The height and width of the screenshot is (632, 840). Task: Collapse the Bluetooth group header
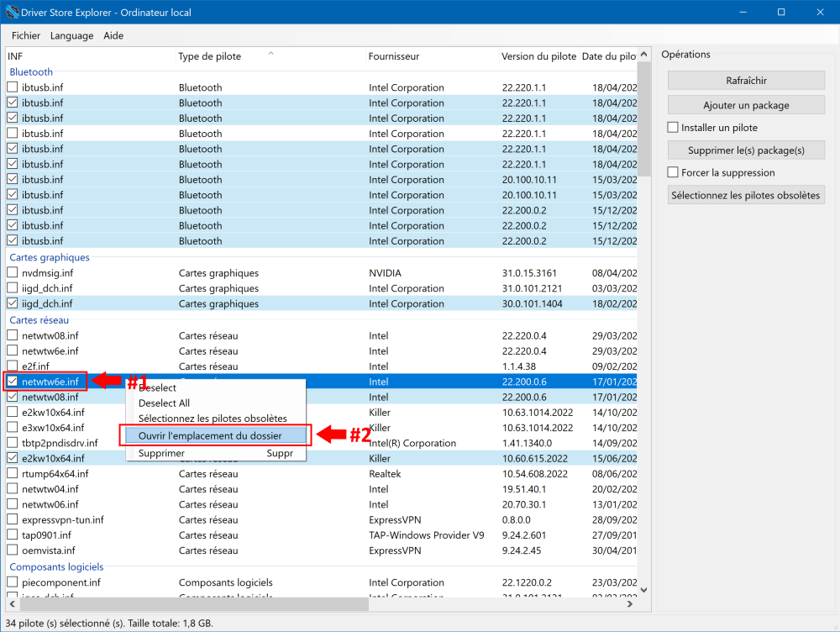tap(31, 72)
